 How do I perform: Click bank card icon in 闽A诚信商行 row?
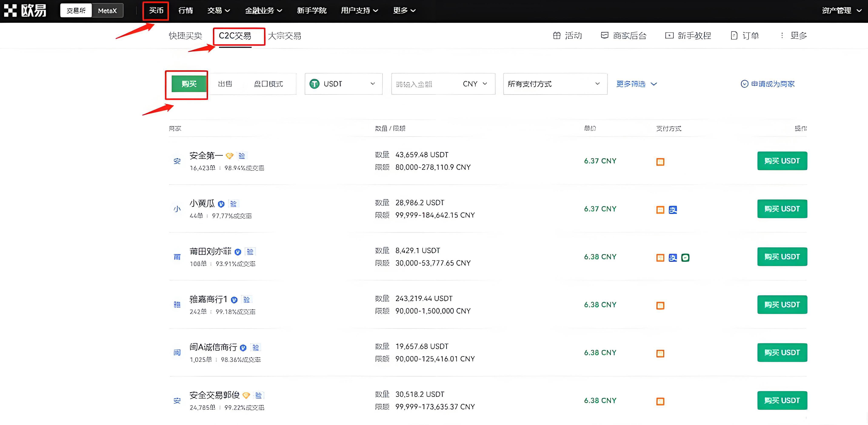660,353
